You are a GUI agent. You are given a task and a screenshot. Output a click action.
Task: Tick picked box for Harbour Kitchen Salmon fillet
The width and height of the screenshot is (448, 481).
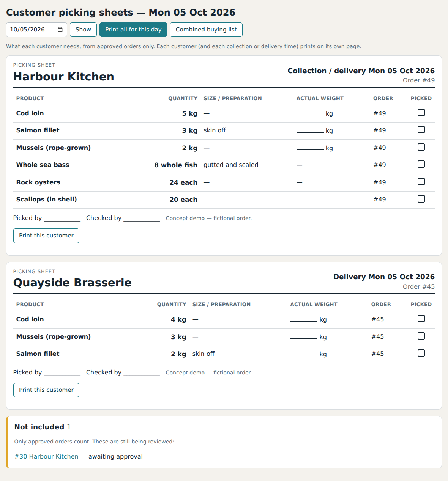pyautogui.click(x=421, y=130)
